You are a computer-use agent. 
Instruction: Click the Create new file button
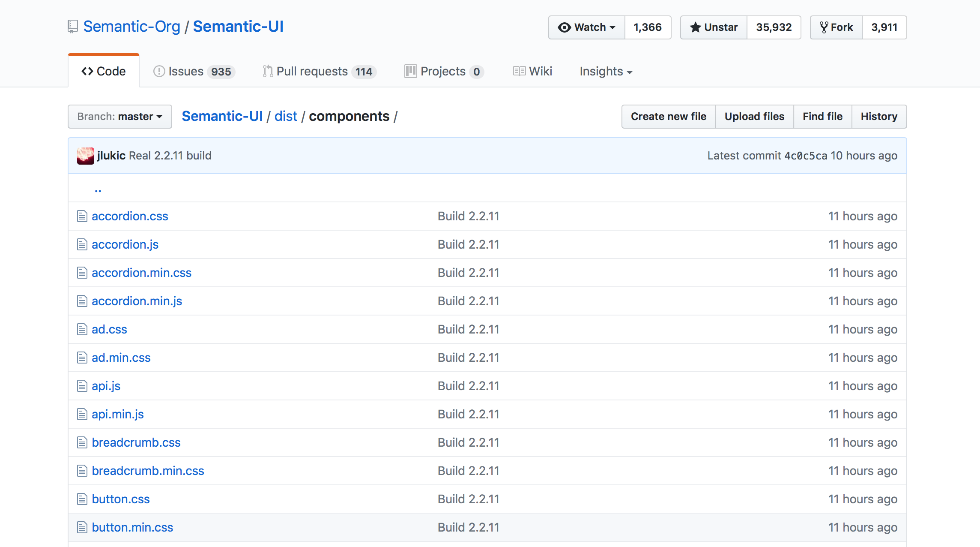[668, 117]
